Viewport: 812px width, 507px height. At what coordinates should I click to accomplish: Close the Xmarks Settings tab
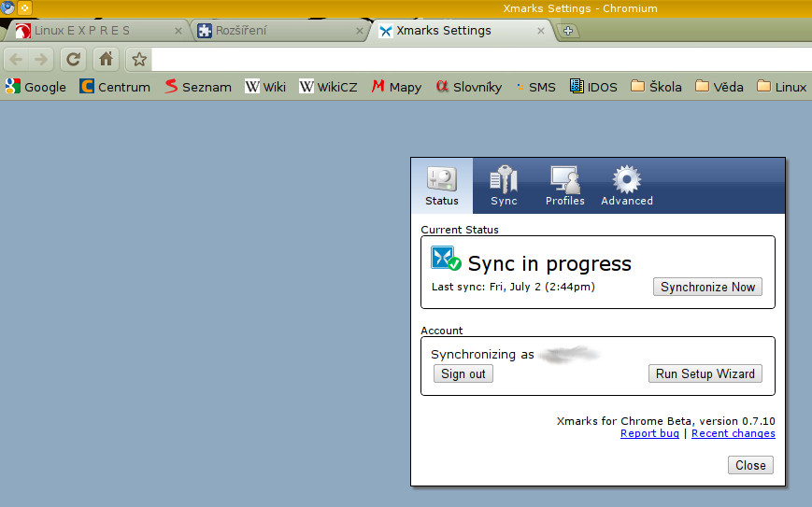click(x=541, y=31)
